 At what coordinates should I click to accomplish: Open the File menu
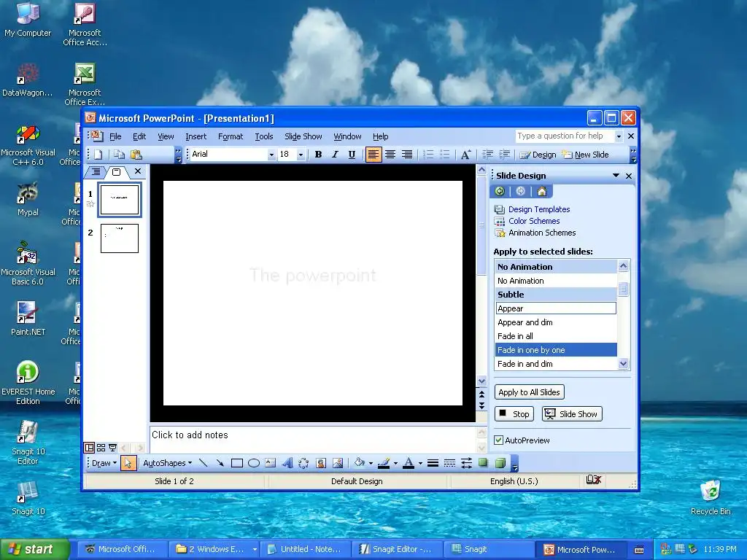coord(115,136)
